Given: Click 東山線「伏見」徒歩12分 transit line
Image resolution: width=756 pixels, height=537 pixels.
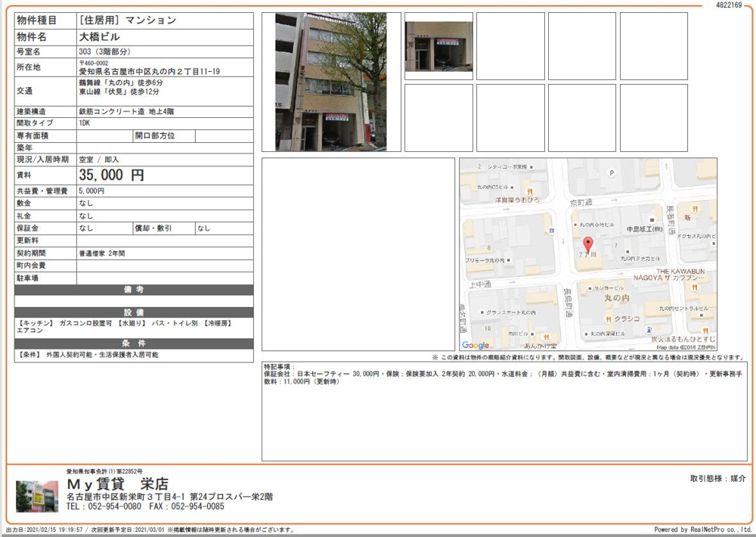Looking at the screenshot, I should click(x=119, y=92).
